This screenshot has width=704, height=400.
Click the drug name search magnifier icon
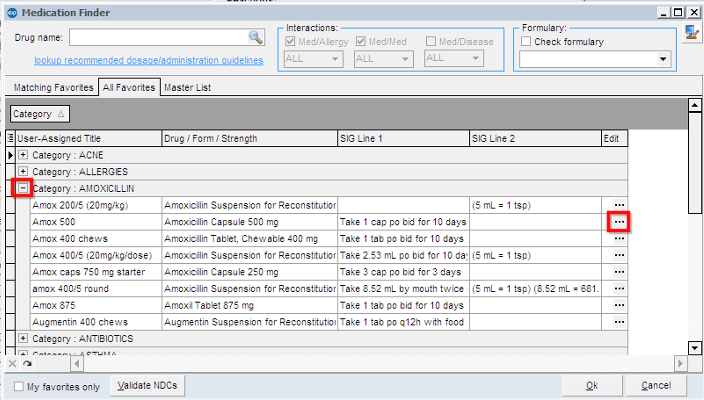click(x=255, y=37)
